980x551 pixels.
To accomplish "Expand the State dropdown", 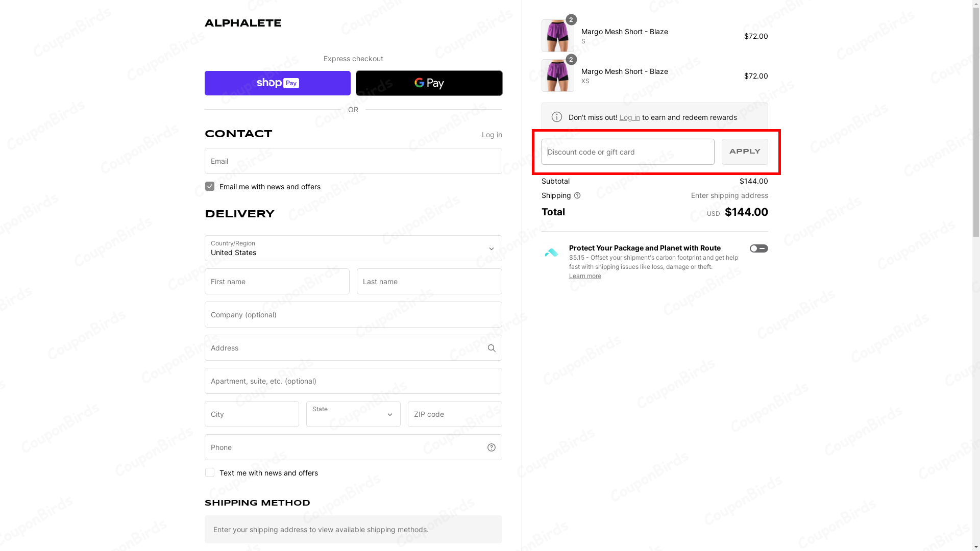I will [353, 414].
